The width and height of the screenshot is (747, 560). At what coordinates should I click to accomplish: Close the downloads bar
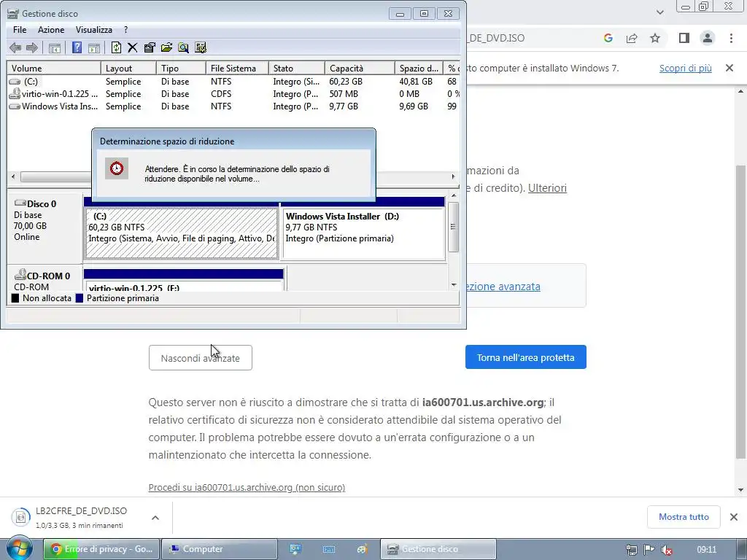734,517
